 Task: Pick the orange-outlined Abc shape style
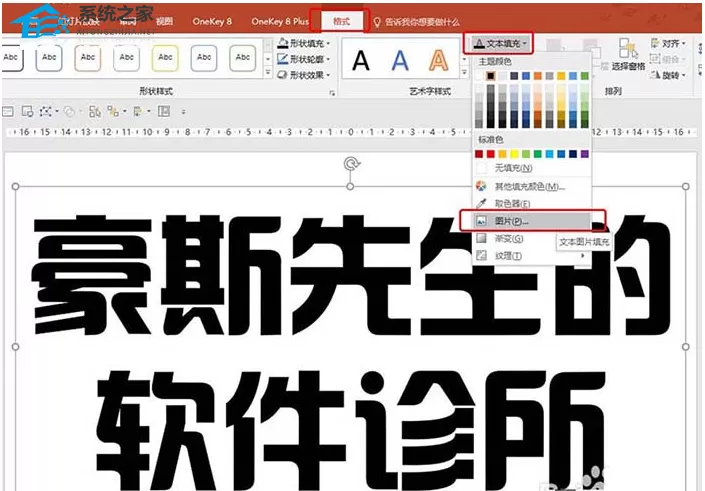point(88,58)
